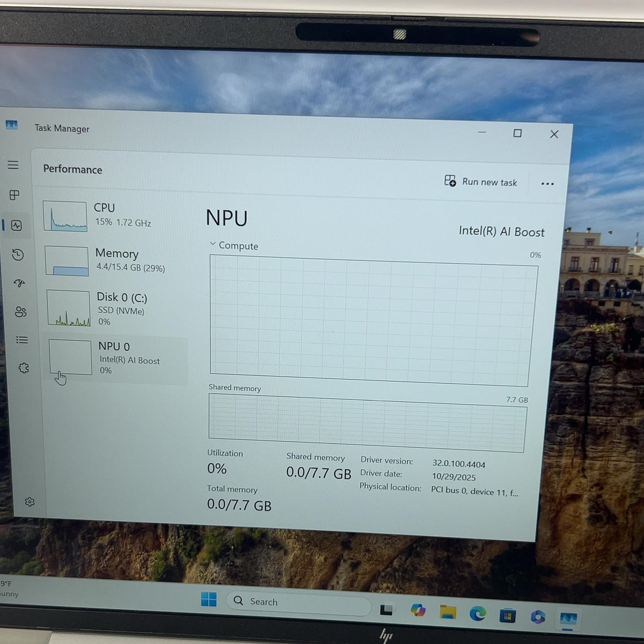Image resolution: width=644 pixels, height=644 pixels.
Task: Select CPU in the performance list
Action: (x=113, y=215)
